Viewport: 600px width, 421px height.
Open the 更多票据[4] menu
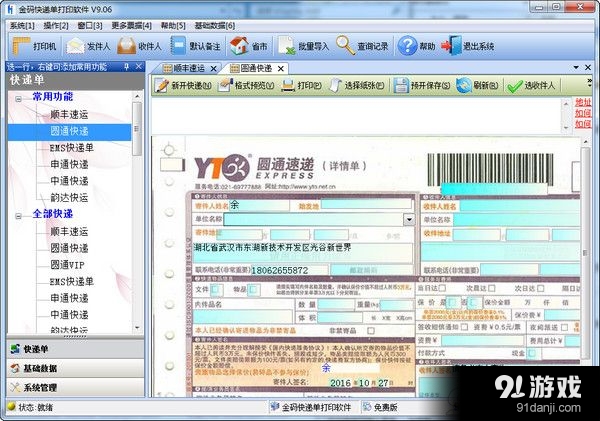[132, 26]
